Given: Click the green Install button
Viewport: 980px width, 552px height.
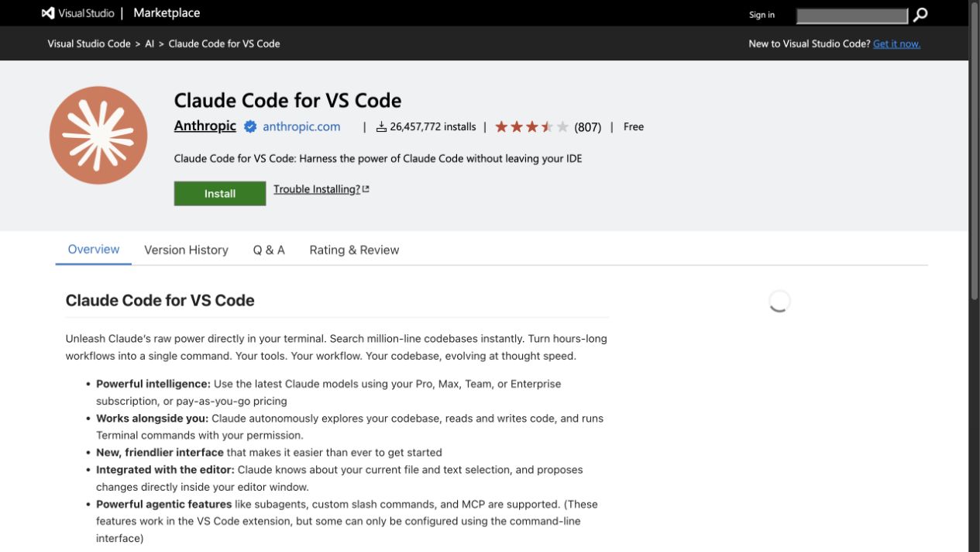Looking at the screenshot, I should coord(220,194).
